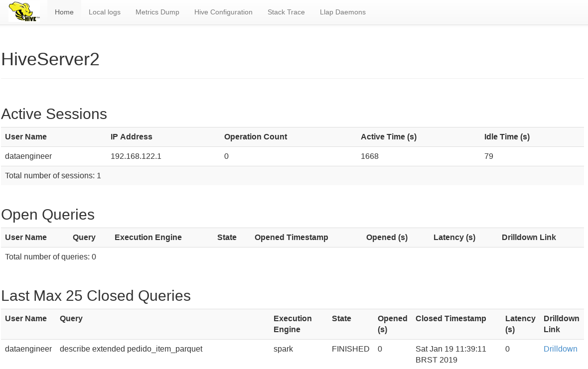Go to Metrics Dump
This screenshot has width=588, height=369.
tap(157, 12)
